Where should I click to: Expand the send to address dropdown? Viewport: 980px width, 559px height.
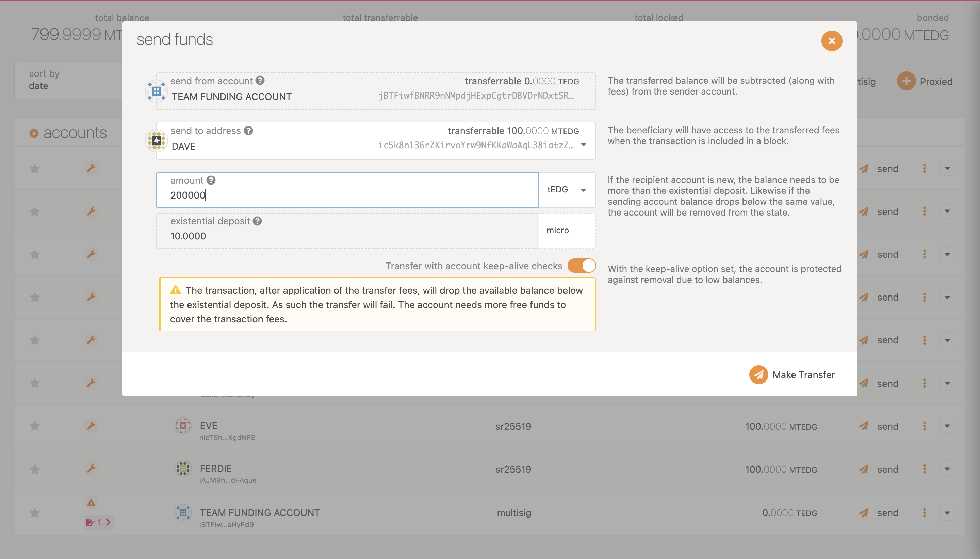pos(584,145)
